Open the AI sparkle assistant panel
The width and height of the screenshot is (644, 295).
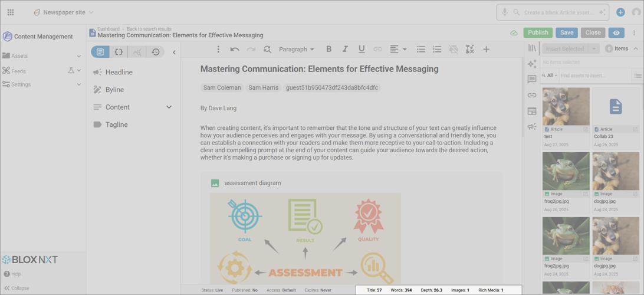point(532,64)
